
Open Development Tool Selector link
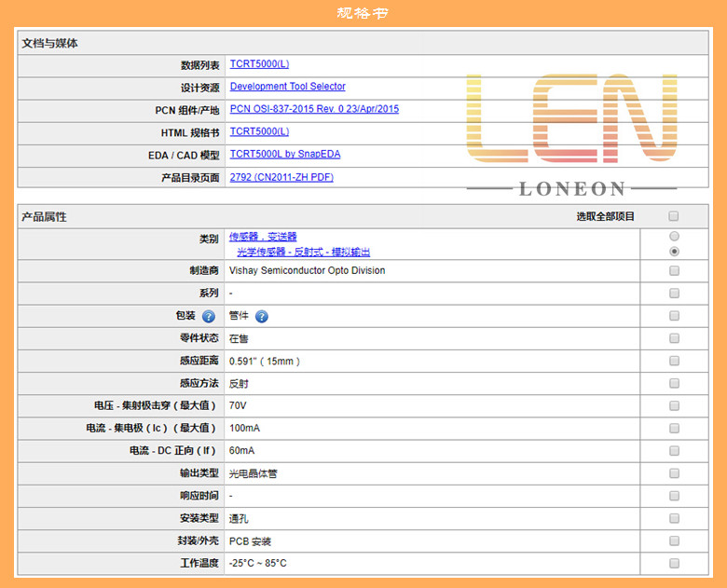tap(288, 87)
